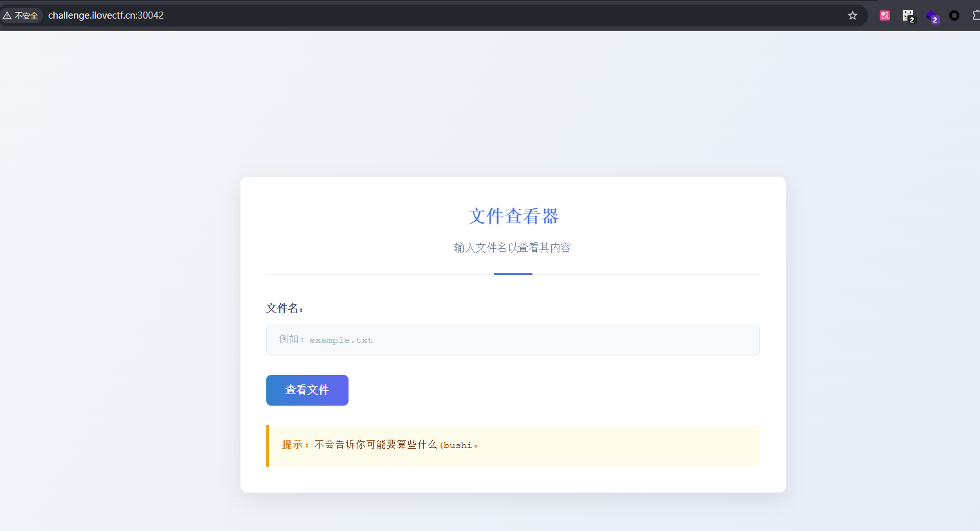Click the orange left border of hint box
Image resolution: width=980 pixels, height=531 pixels.
point(268,446)
